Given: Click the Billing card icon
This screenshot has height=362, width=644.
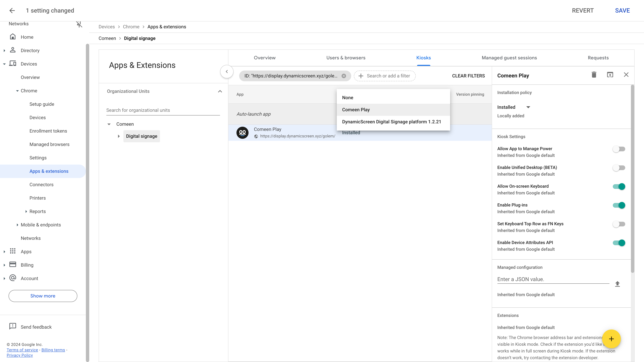Looking at the screenshot, I should tap(13, 265).
